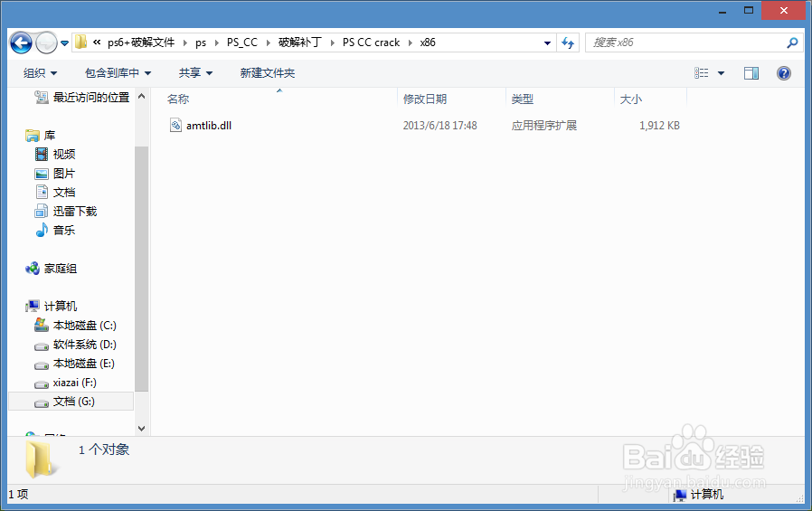Expand arrow after PS_CC breadcrumb
812x511 pixels.
pos(269,43)
